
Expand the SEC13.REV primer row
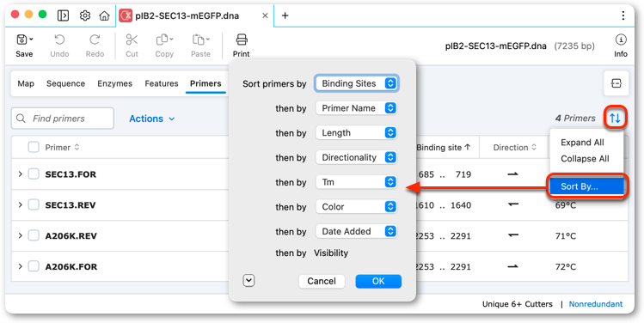[x=20, y=204]
